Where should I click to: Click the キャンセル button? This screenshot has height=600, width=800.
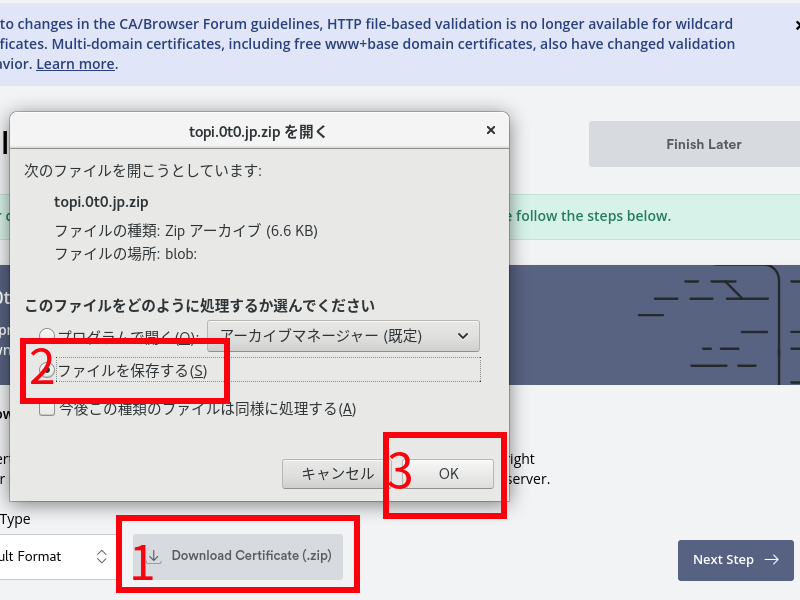coord(337,474)
